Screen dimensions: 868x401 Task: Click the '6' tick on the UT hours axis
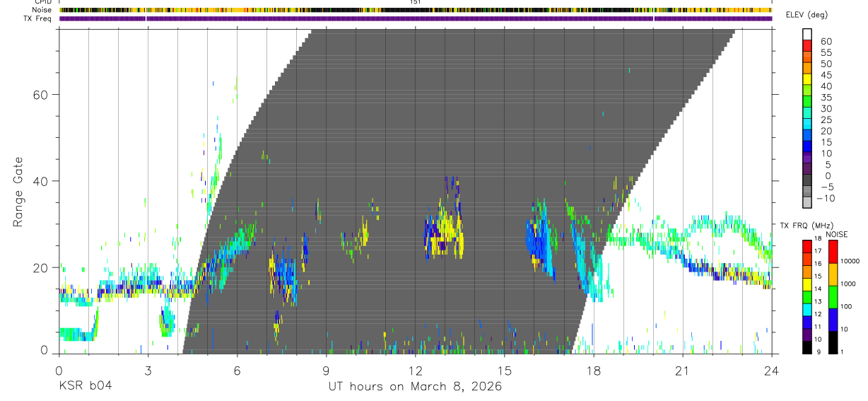pos(237,370)
